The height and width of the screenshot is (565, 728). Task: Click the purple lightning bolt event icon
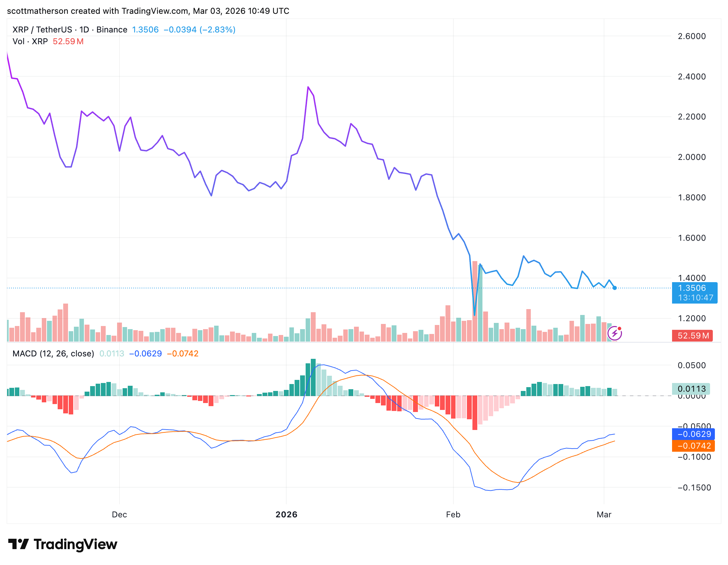614,334
